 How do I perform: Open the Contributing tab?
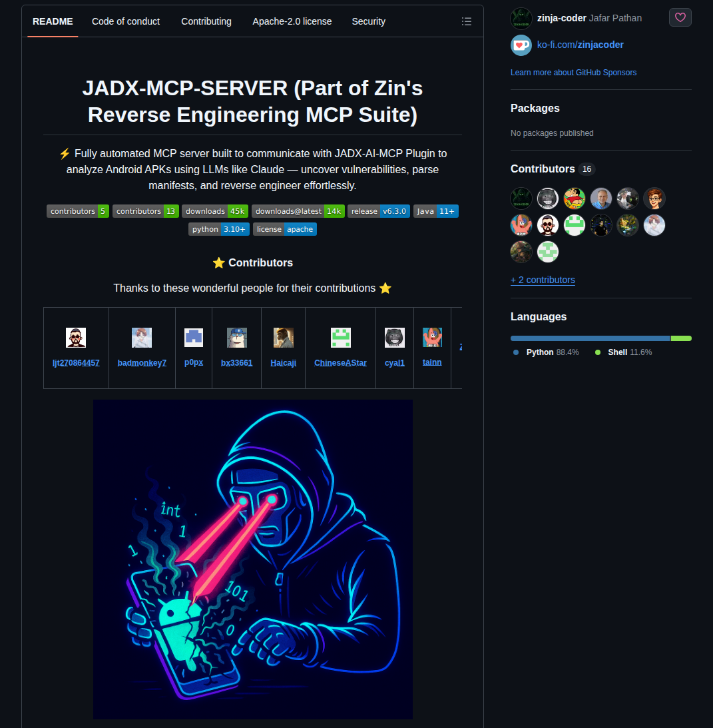[206, 21]
